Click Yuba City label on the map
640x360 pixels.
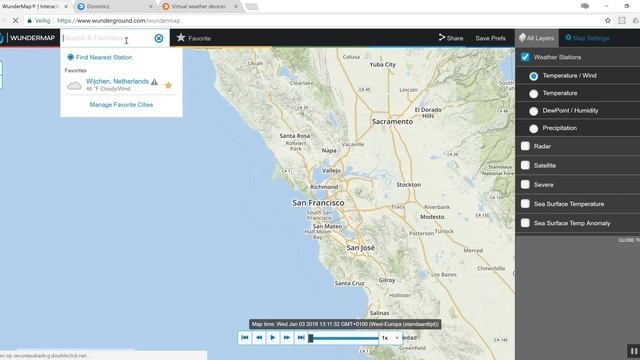[x=382, y=64]
